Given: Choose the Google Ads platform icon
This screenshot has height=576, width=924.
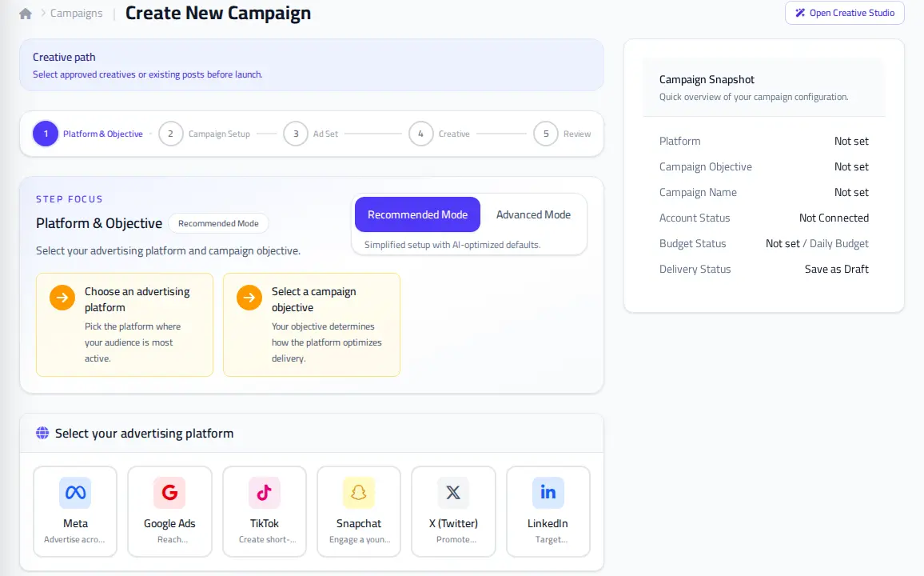Looking at the screenshot, I should (169, 492).
